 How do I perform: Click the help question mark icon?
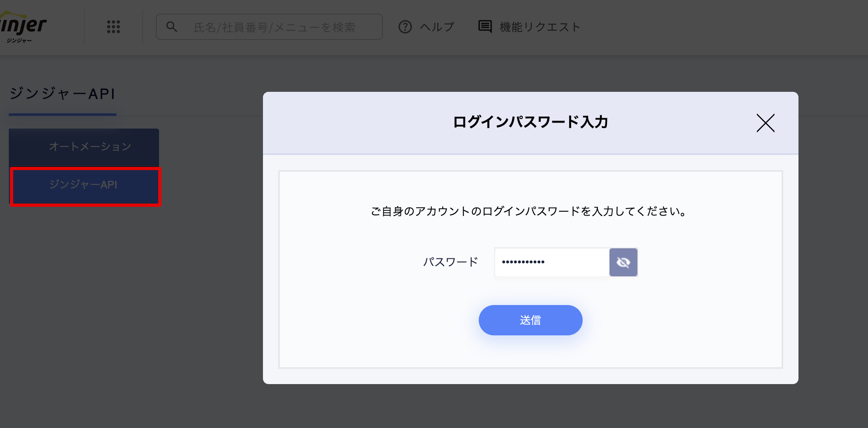click(x=405, y=27)
